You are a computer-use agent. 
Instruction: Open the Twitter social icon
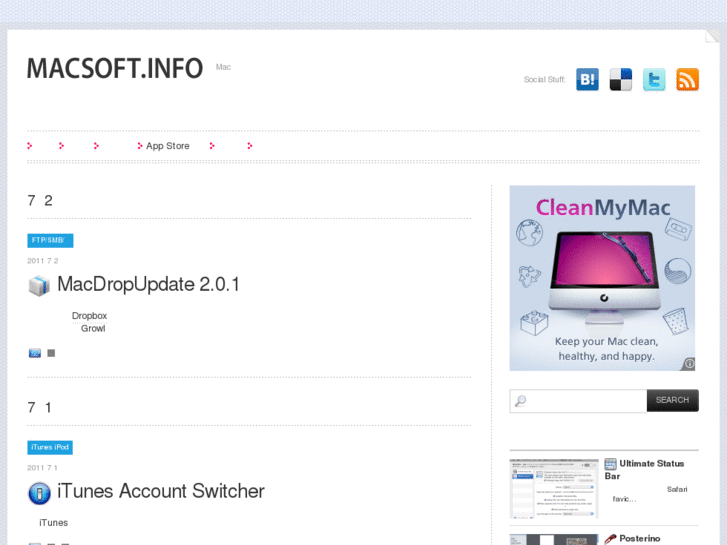point(654,79)
